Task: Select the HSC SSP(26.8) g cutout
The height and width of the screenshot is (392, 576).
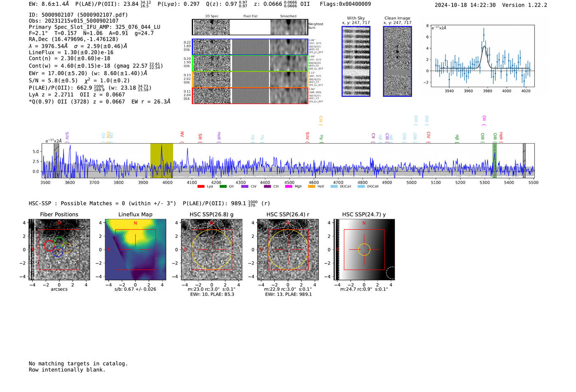Action: (x=211, y=250)
